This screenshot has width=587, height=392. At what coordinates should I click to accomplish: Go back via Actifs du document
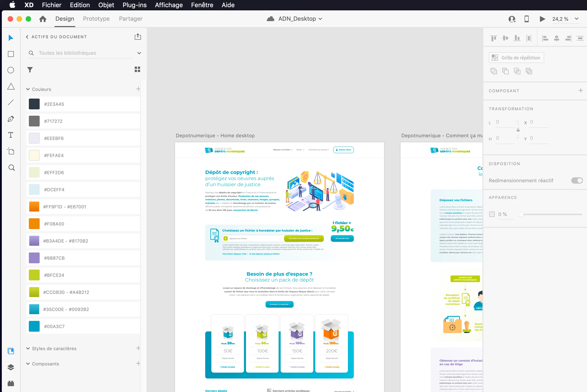[x=27, y=37]
